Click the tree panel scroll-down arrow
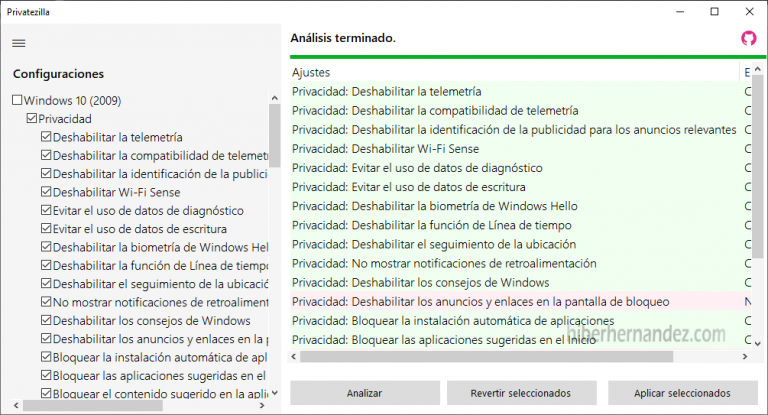The image size is (768, 415). (275, 391)
